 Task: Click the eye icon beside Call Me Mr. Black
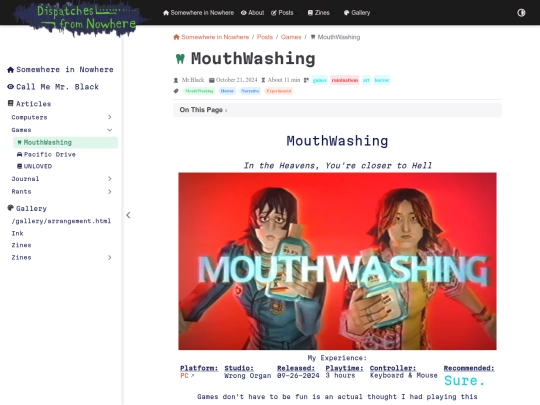pos(10,87)
